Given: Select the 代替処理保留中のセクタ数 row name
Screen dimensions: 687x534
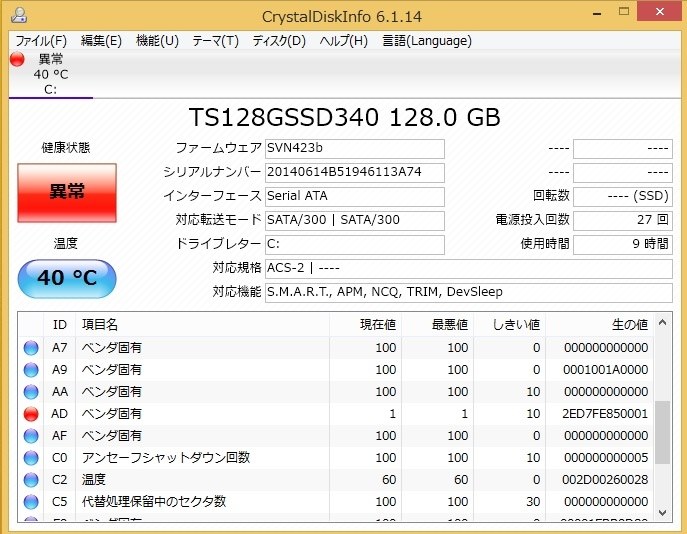Looking at the screenshot, I should click(x=154, y=502).
